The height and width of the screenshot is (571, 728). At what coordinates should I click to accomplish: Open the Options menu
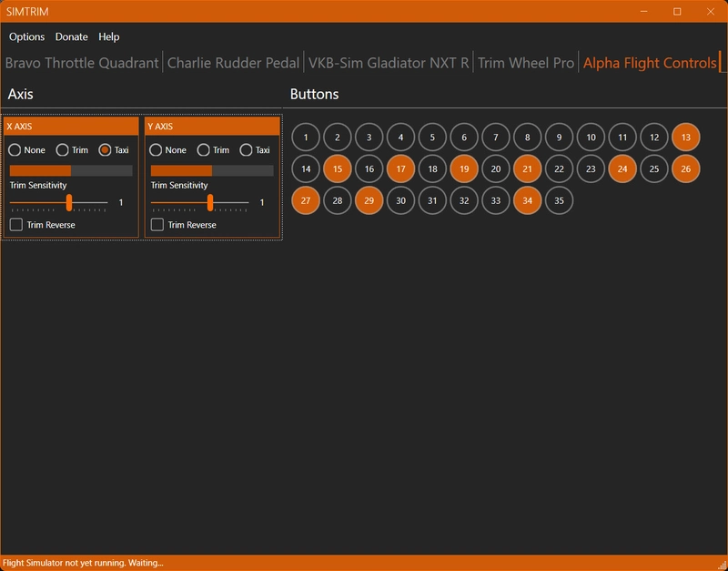point(26,37)
